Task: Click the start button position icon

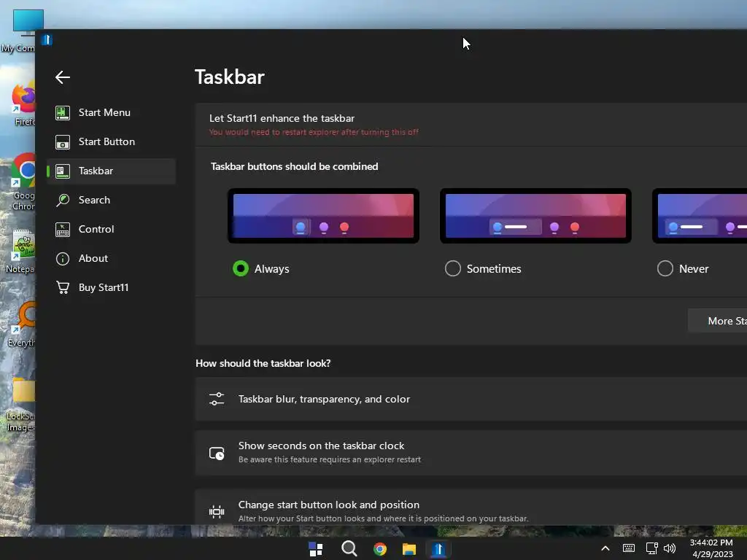Action: 217,512
